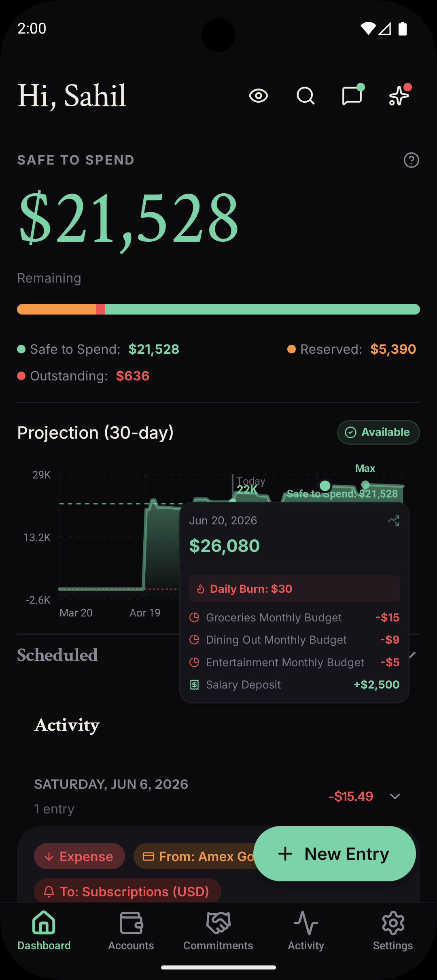Image resolution: width=437 pixels, height=980 pixels.
Task: Tap To: Subscriptions (USD) chip
Action: pos(127,891)
